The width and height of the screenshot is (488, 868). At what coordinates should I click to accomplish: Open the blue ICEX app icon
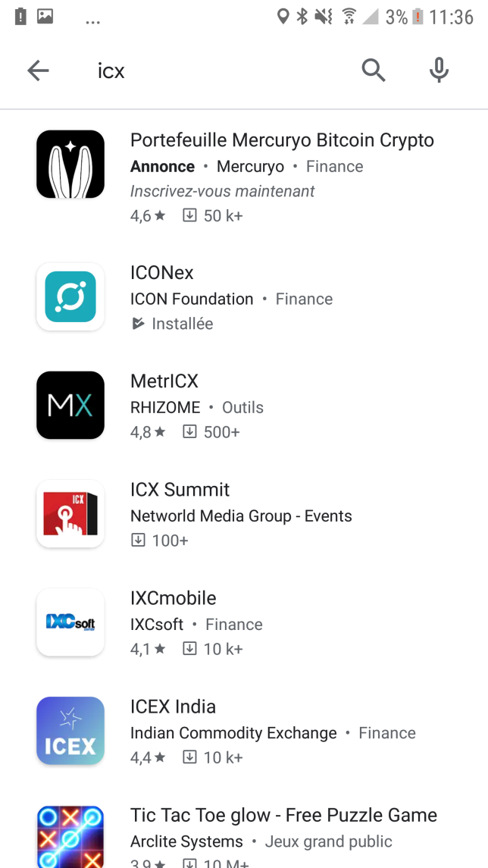[x=70, y=731]
